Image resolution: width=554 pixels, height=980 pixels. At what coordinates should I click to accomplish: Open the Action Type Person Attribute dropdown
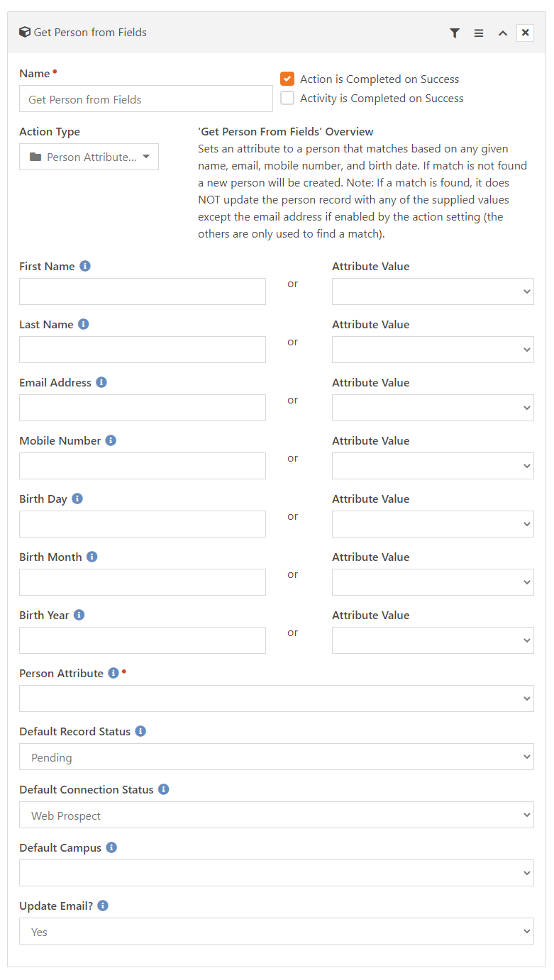pyautogui.click(x=89, y=157)
